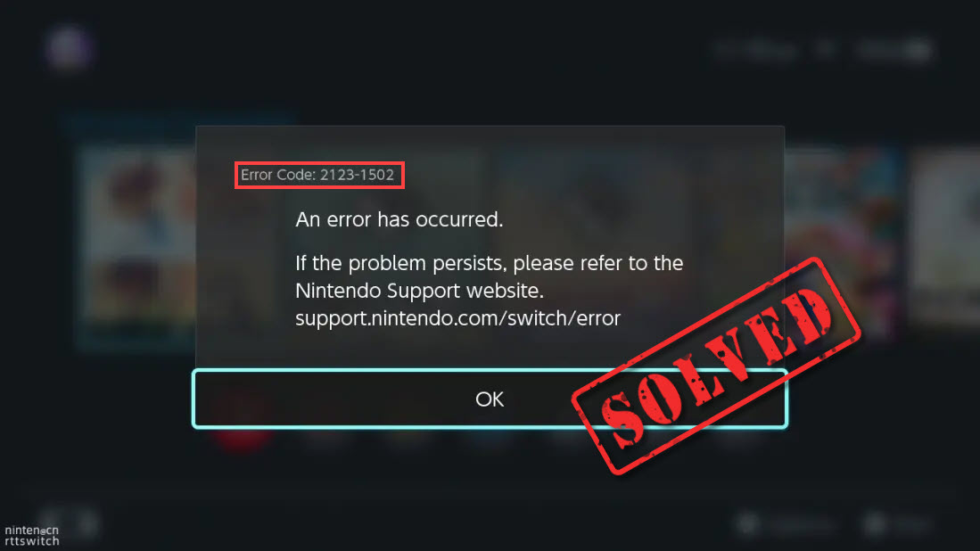
Task: Click the blurred icon right of red icon
Action: pos(325,437)
